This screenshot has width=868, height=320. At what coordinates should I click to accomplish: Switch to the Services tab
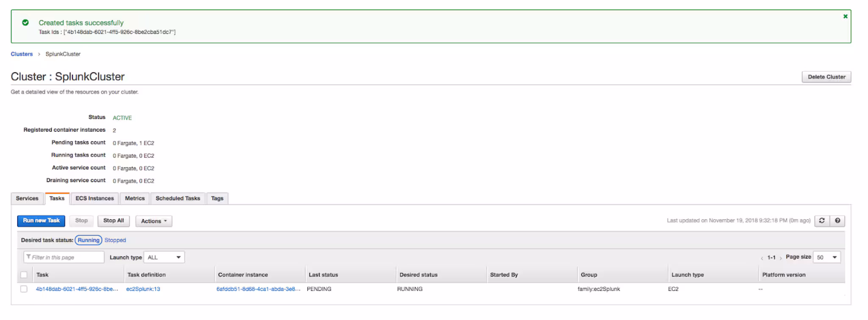[x=27, y=199]
